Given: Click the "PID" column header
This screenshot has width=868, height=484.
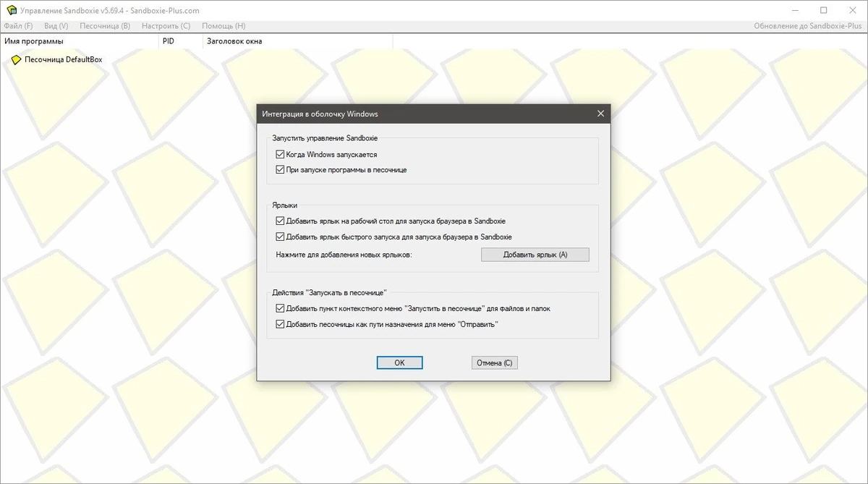Looking at the screenshot, I should tap(181, 41).
